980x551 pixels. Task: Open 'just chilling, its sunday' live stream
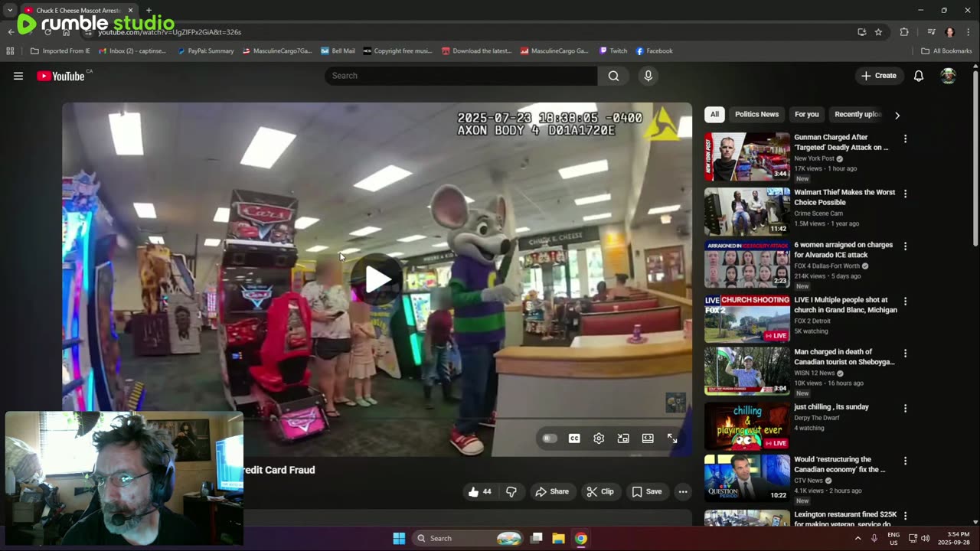click(831, 407)
